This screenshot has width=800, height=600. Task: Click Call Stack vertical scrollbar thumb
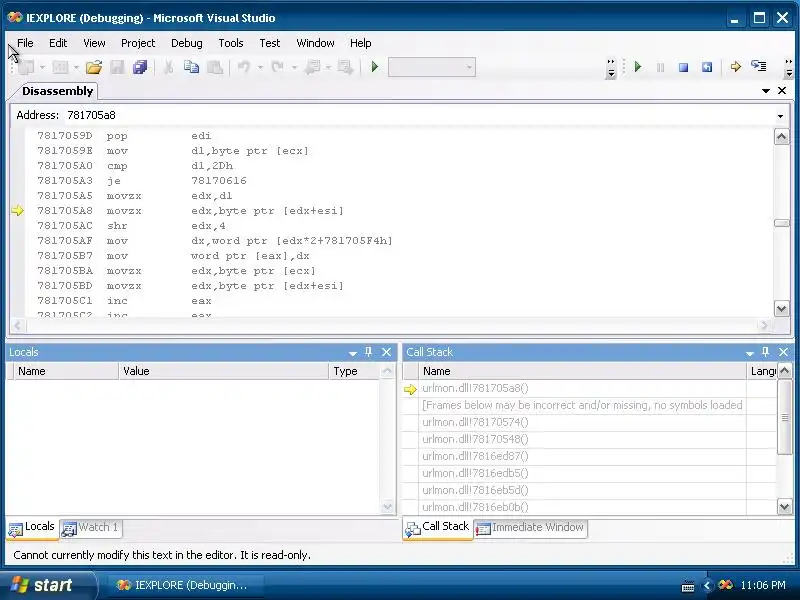click(784, 417)
